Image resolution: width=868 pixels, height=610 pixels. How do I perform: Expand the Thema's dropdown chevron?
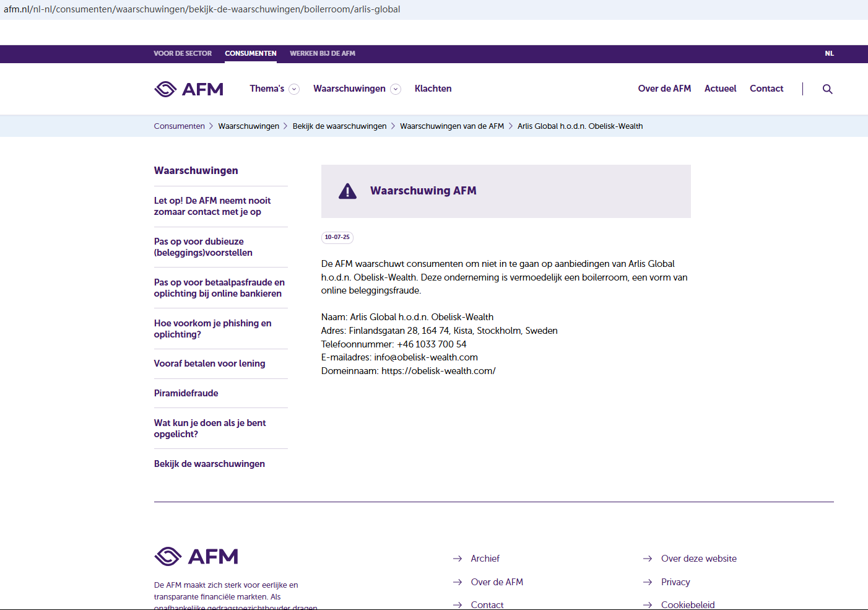click(295, 89)
